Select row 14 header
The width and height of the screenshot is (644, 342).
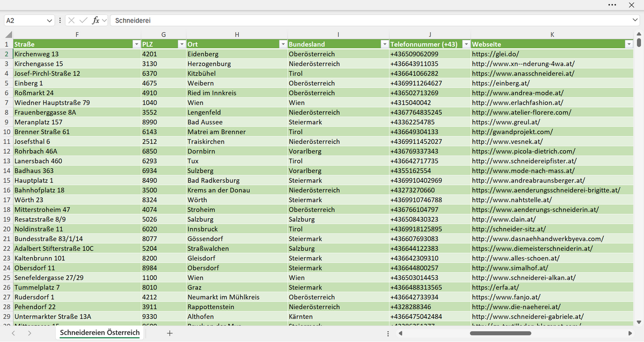pos(6,170)
